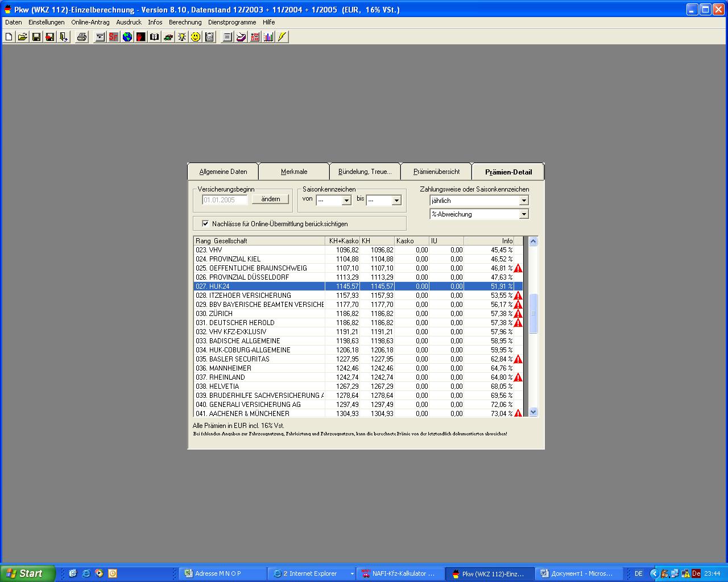728x582 pixels.
Task: Open the Saisonkennzeichen 'von' dropdown
Action: [346, 200]
